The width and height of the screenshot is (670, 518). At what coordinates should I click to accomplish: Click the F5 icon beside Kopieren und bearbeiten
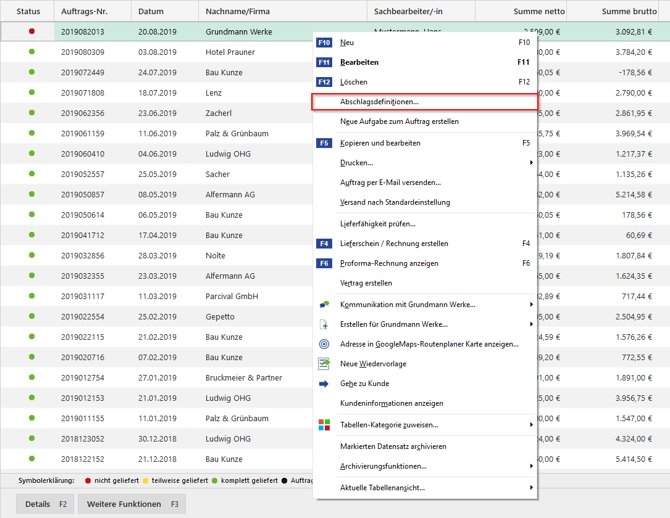(324, 143)
